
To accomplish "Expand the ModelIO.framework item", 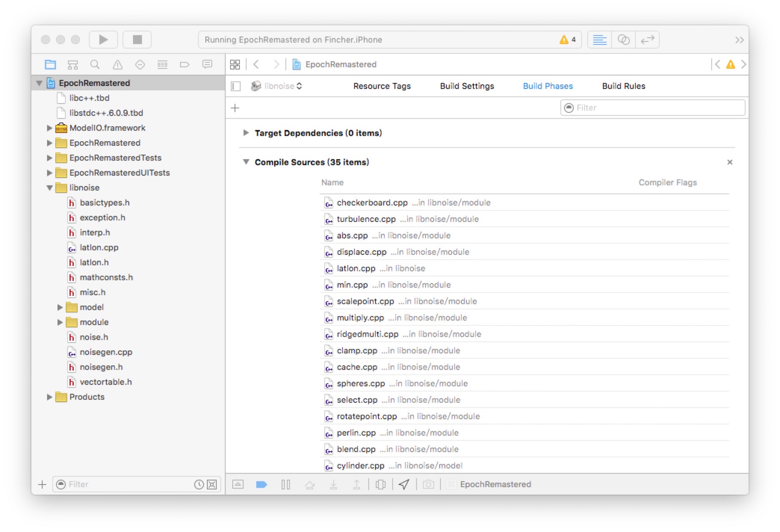I will (x=49, y=128).
